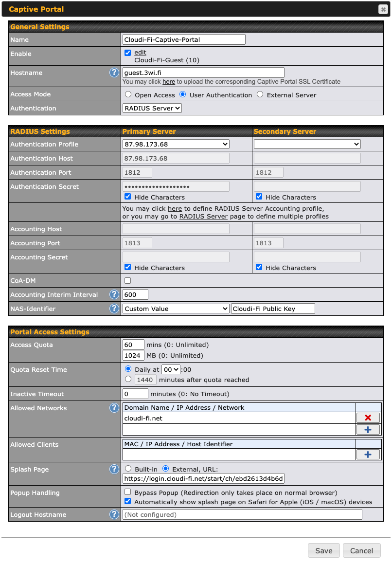This screenshot has height=565, width=392.
Task: Delete cloudi-fi.net using the red X icon
Action: pos(368,418)
